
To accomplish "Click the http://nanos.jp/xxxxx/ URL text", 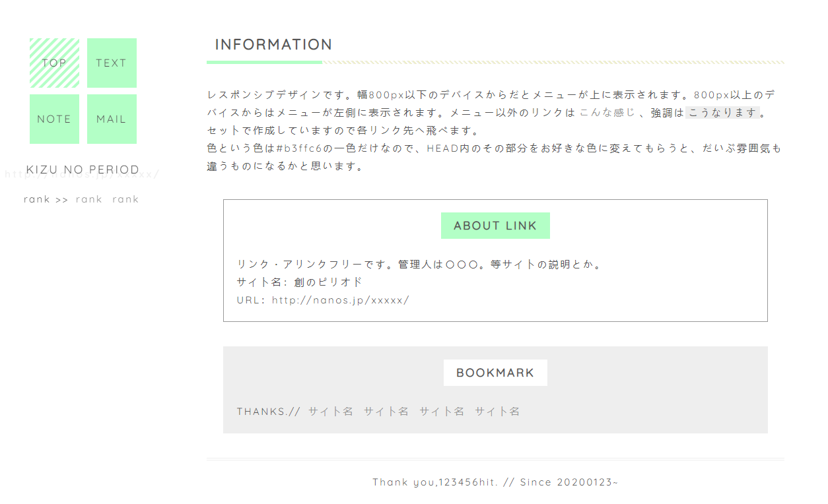I will click(341, 300).
